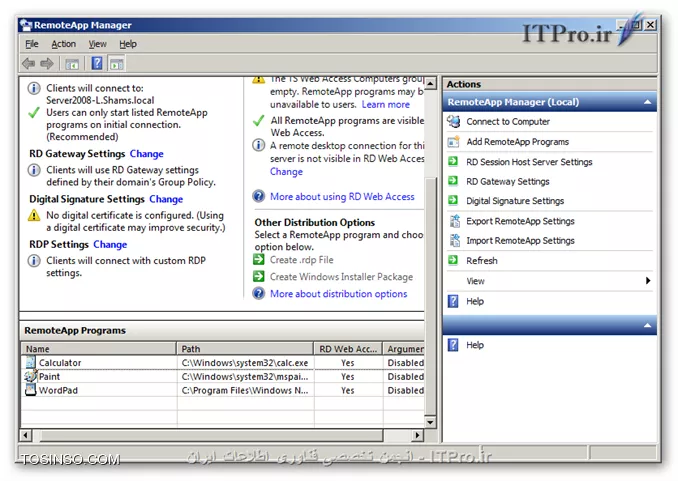
Task: Click the Help icon in lower actions section
Action: [453, 345]
